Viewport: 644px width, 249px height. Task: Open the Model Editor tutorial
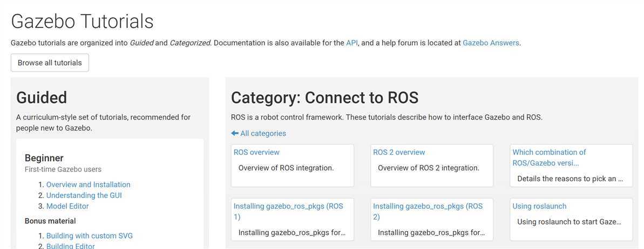[x=67, y=206]
